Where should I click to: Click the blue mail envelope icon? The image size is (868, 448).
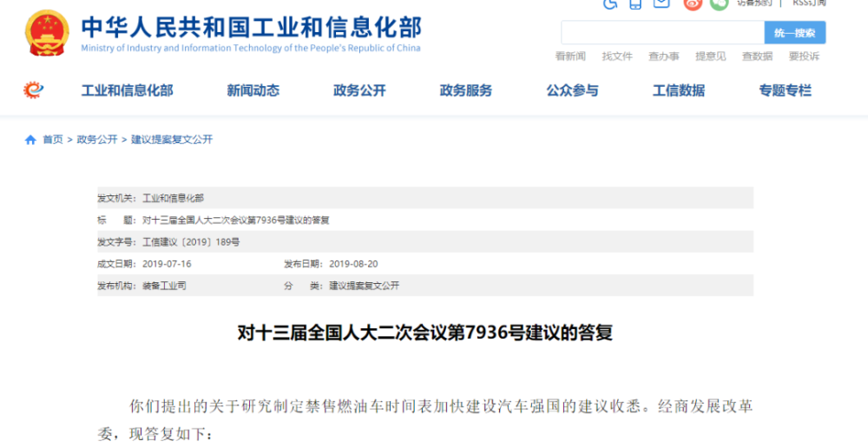click(661, 3)
